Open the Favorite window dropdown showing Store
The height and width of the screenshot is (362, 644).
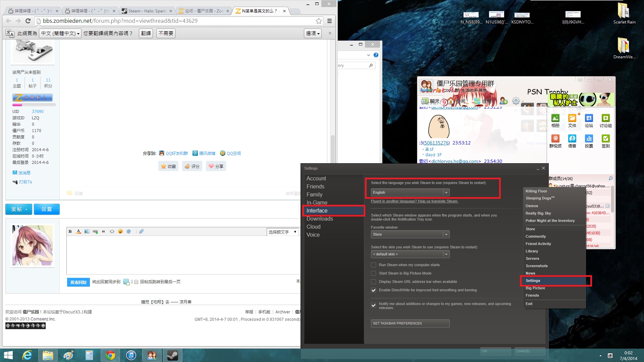point(410,234)
